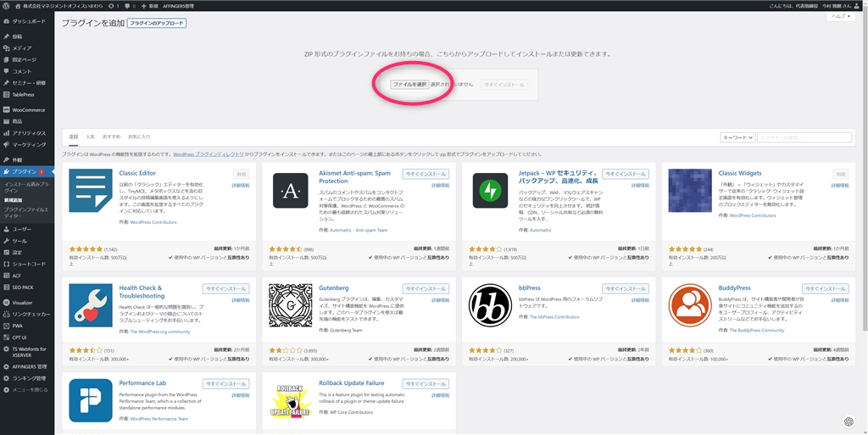Click the ChatGPT floating icon
Viewport: 868px width, 435px height.
pyautogui.click(x=848, y=421)
